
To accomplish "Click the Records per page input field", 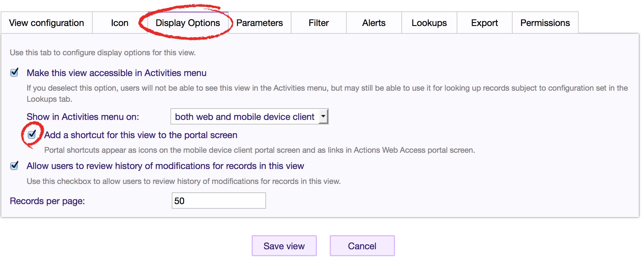I will pyautogui.click(x=219, y=201).
